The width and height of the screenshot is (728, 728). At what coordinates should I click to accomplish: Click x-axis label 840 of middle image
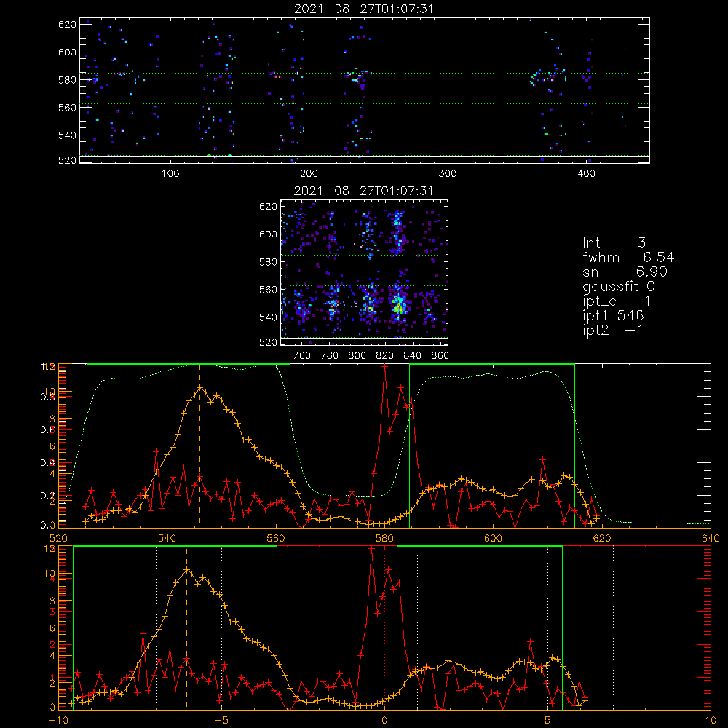pos(412,356)
